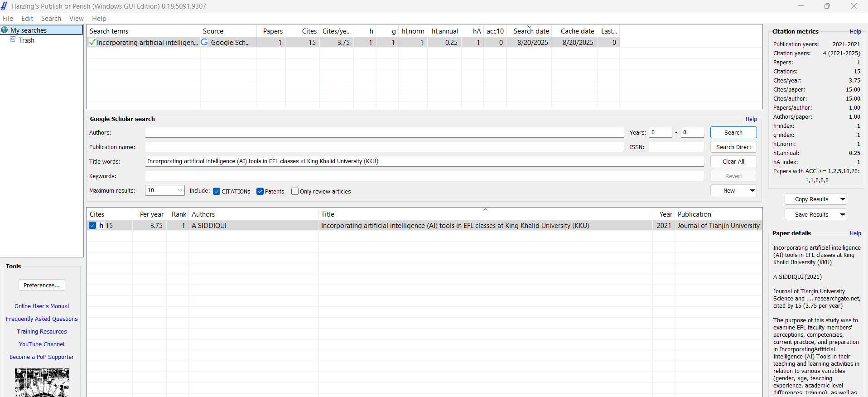This screenshot has height=397, width=868.
Task: Open the View menu
Action: tap(76, 19)
